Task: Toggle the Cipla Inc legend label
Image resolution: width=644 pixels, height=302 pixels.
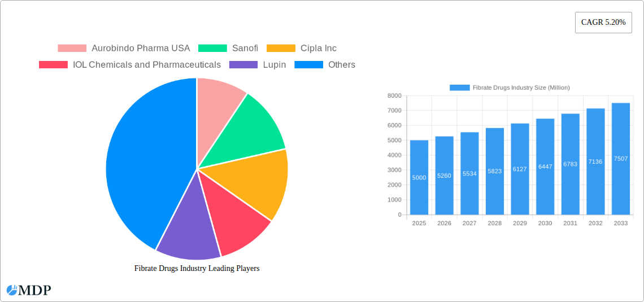Action: click(319, 49)
